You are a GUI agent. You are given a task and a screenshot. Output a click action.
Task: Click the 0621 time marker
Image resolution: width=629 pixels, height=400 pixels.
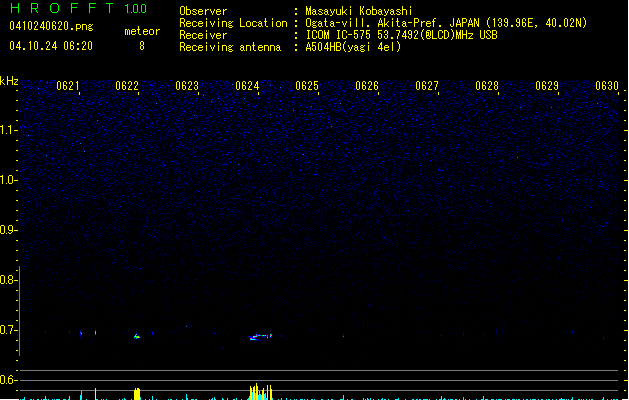67,85
